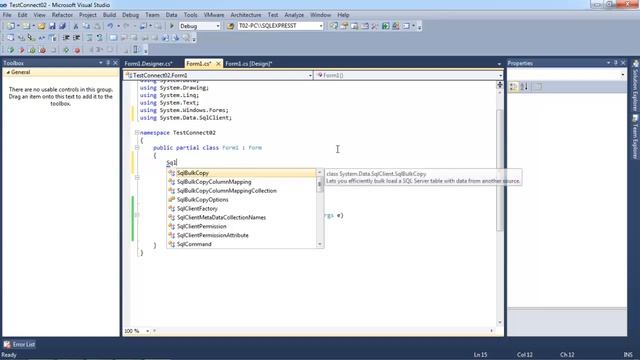Open the Toolbox window position menu arrow

(100, 63)
